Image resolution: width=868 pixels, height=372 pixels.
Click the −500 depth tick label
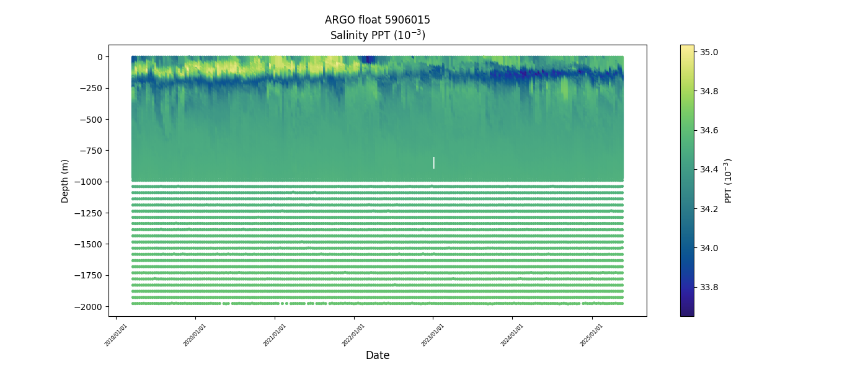[91, 119]
